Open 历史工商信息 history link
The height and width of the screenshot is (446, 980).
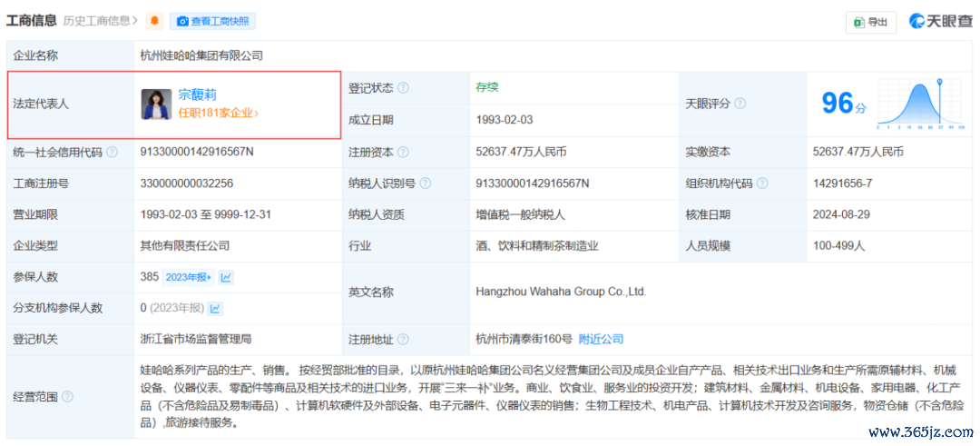click(x=103, y=20)
